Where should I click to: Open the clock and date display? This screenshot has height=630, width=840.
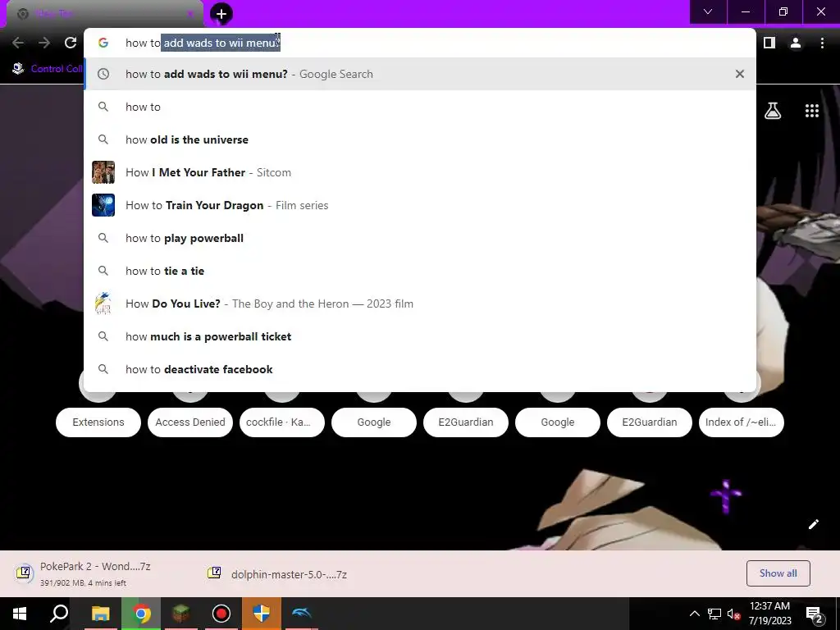point(769,614)
